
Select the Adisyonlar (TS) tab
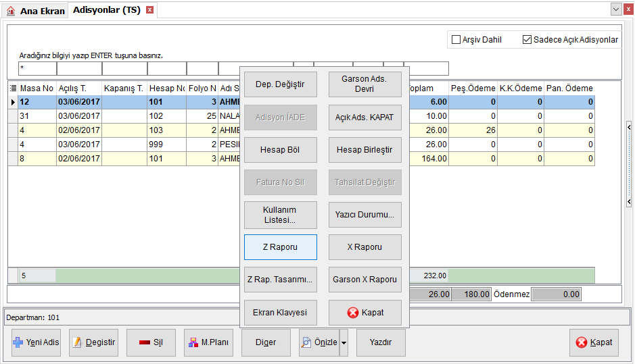point(106,10)
